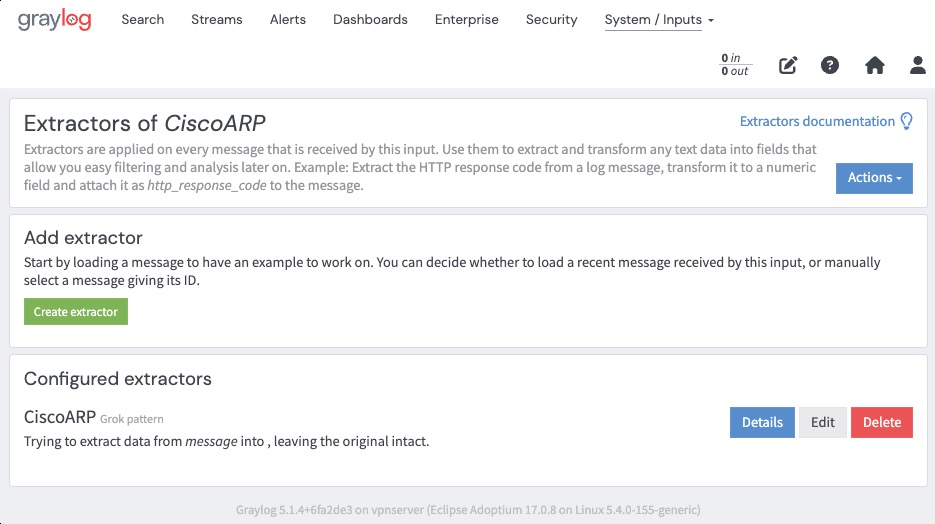Open the Enterprise menu item

coord(466,20)
